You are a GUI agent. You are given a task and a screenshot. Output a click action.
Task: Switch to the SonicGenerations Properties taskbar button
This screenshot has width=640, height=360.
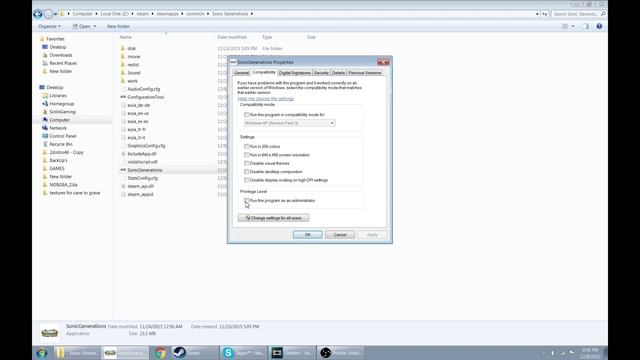(x=126, y=353)
